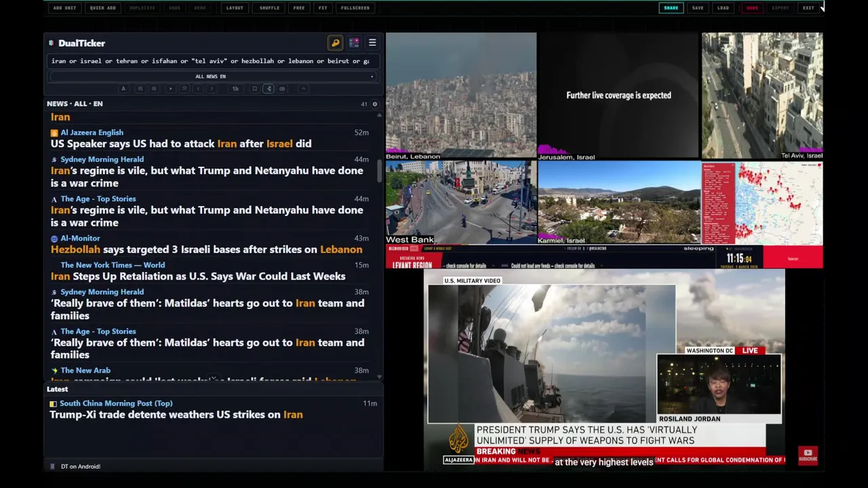
Task: Click the QUICK ADD button
Action: pos(102,7)
